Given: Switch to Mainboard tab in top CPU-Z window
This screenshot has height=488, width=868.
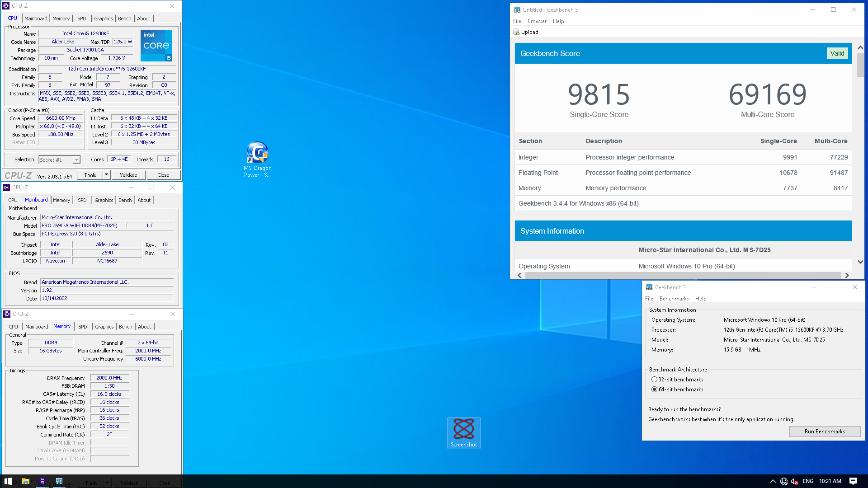Looking at the screenshot, I should coord(36,19).
